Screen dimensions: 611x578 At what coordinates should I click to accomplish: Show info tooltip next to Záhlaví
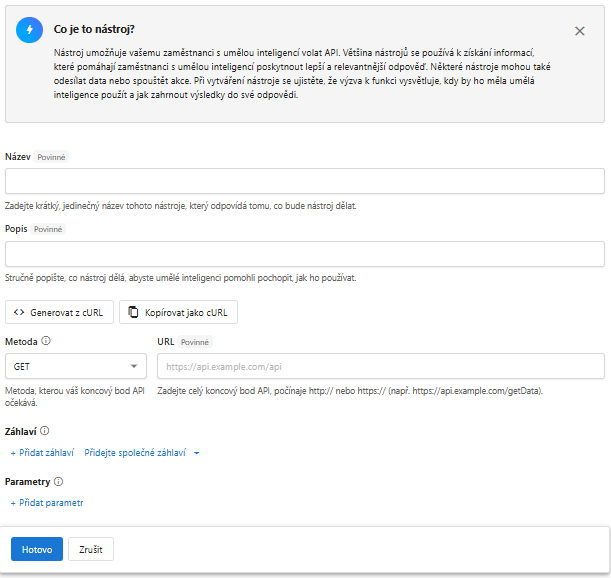[45, 431]
